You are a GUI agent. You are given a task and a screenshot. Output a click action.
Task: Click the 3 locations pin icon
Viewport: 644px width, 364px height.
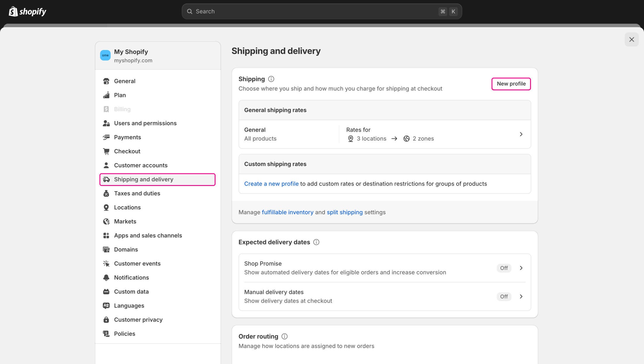(x=350, y=139)
